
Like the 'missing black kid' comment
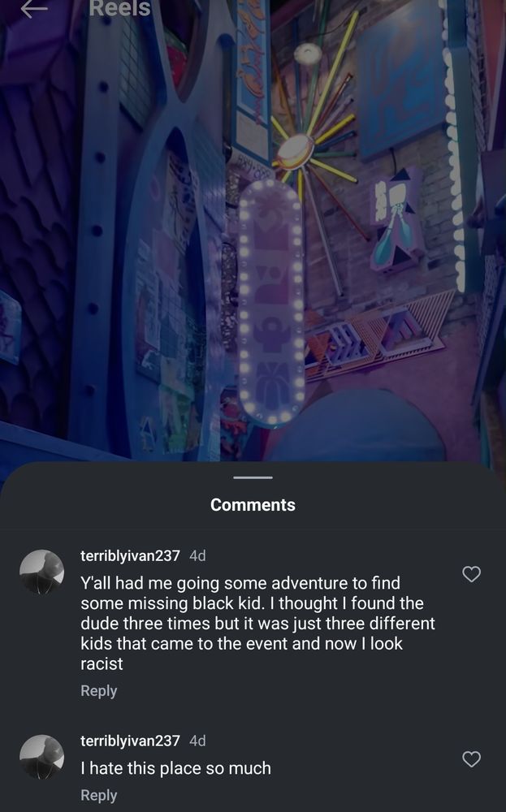coord(471,574)
